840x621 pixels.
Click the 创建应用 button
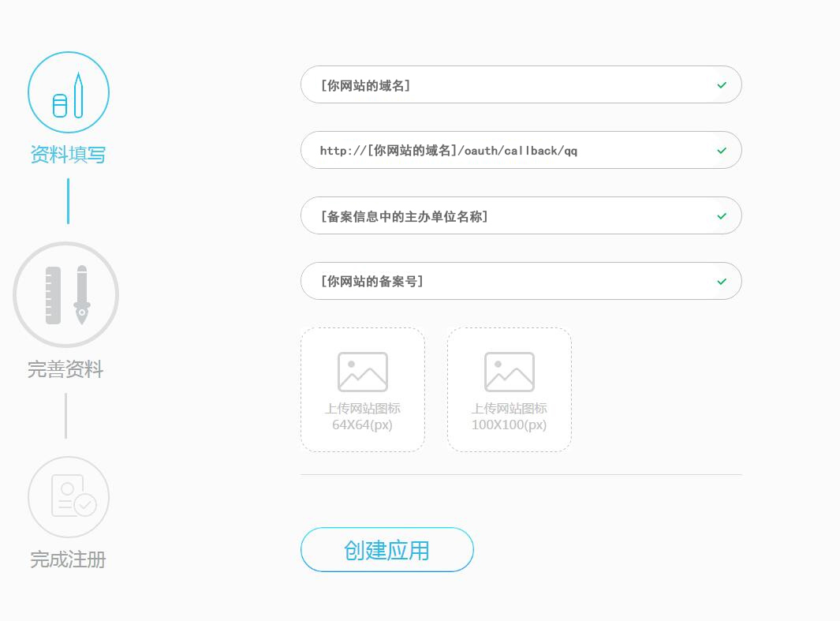386,550
